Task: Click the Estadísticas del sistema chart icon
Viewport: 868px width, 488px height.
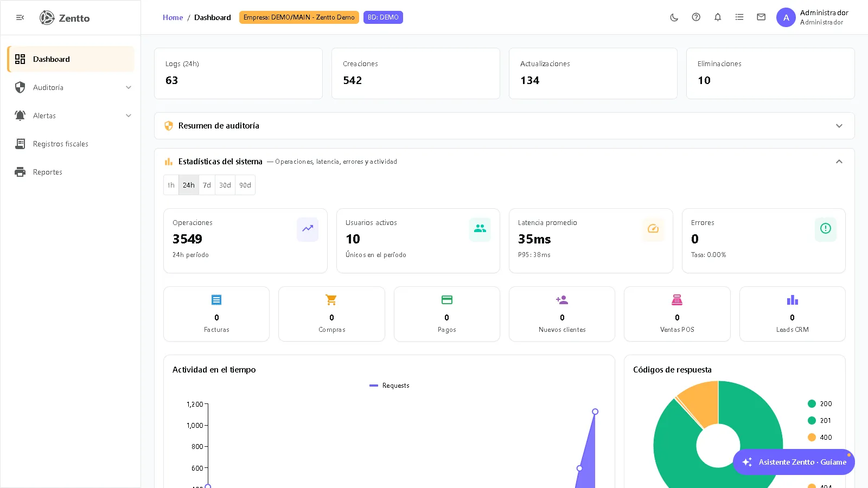Action: click(169, 162)
